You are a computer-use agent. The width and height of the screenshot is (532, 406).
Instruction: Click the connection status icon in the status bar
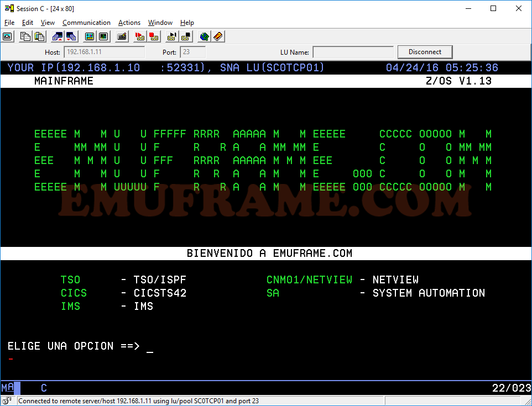pos(7,400)
